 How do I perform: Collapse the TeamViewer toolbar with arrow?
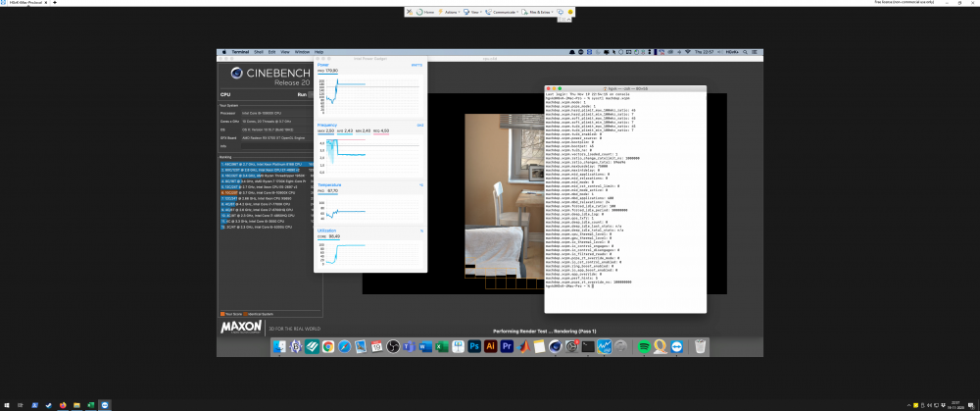(x=568, y=20)
